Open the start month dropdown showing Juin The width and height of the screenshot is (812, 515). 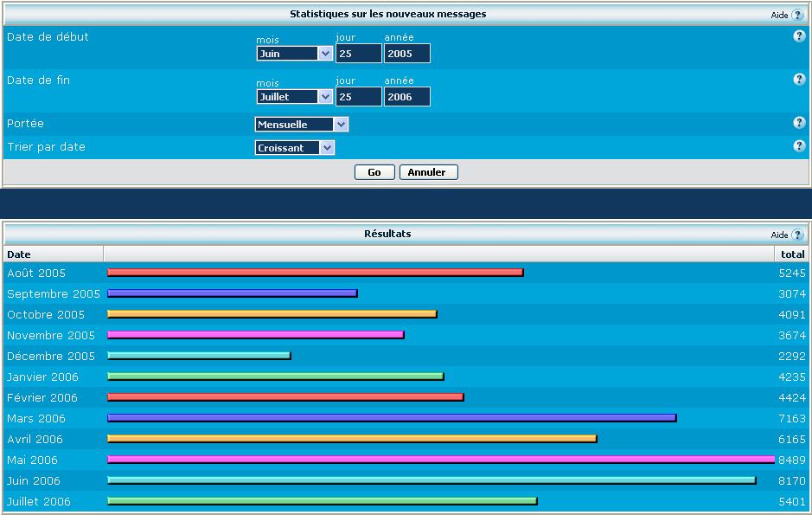(294, 54)
